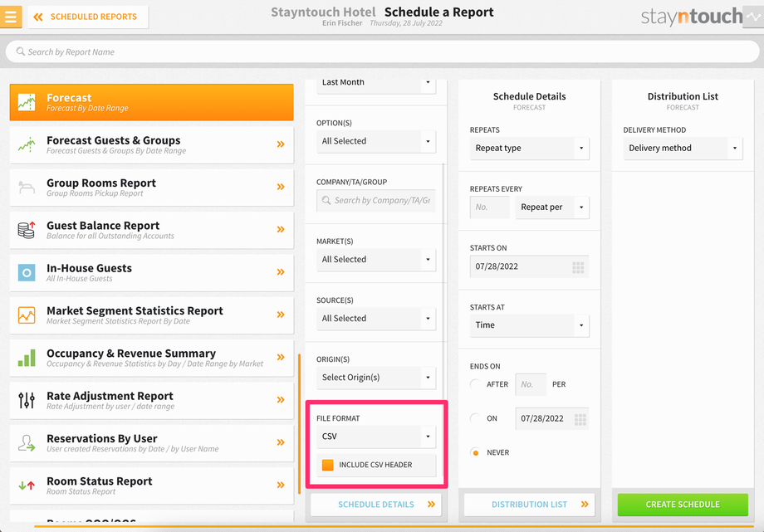This screenshot has height=532, width=764.
Task: Click the Guest Balance Report arrow
Action: [x=281, y=229]
